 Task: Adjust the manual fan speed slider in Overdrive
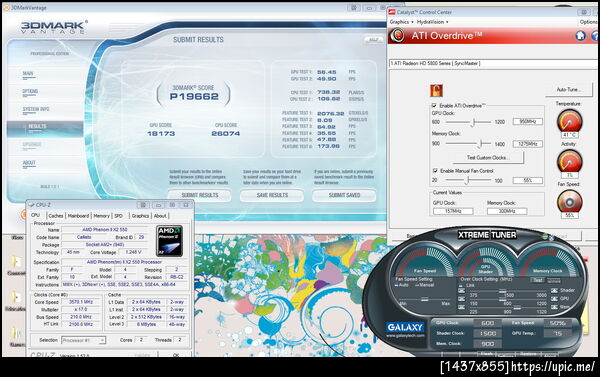coord(468,180)
